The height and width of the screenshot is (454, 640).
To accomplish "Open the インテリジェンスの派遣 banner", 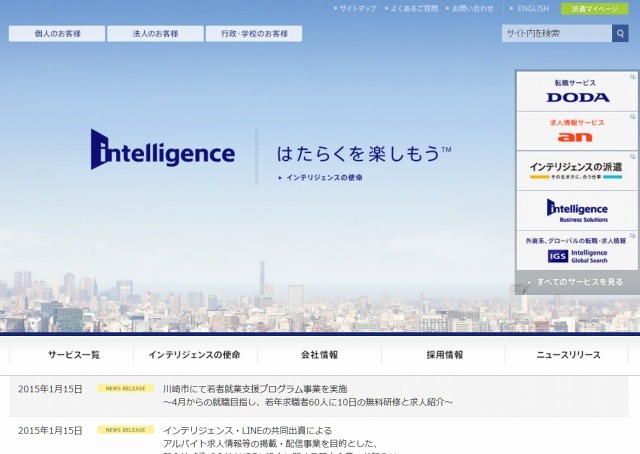I will coord(577,171).
